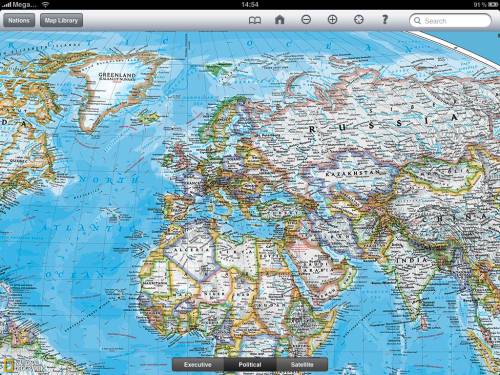
Task: Go to the home view icon
Action: (x=280, y=20)
